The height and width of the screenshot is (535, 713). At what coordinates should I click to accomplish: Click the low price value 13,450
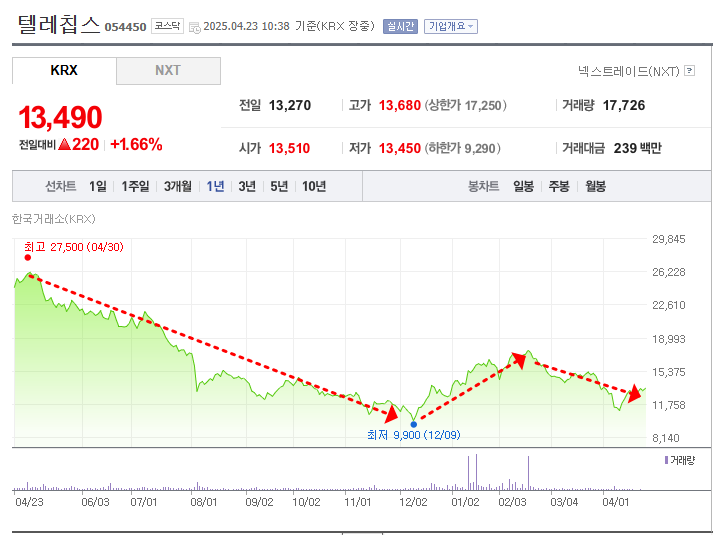pos(400,148)
